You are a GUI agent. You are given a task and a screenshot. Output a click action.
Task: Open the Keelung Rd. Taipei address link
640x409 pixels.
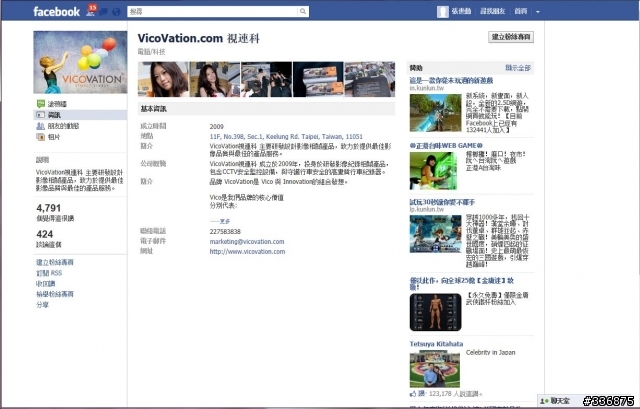[x=286, y=137]
